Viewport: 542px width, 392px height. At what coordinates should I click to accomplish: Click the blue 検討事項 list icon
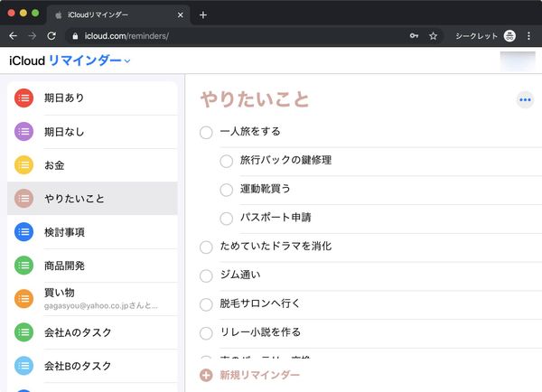pos(23,232)
